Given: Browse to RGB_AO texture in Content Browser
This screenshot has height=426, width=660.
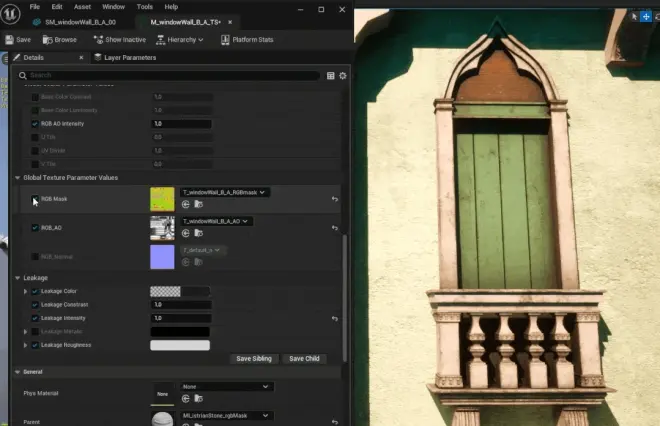Looking at the screenshot, I should [x=199, y=233].
